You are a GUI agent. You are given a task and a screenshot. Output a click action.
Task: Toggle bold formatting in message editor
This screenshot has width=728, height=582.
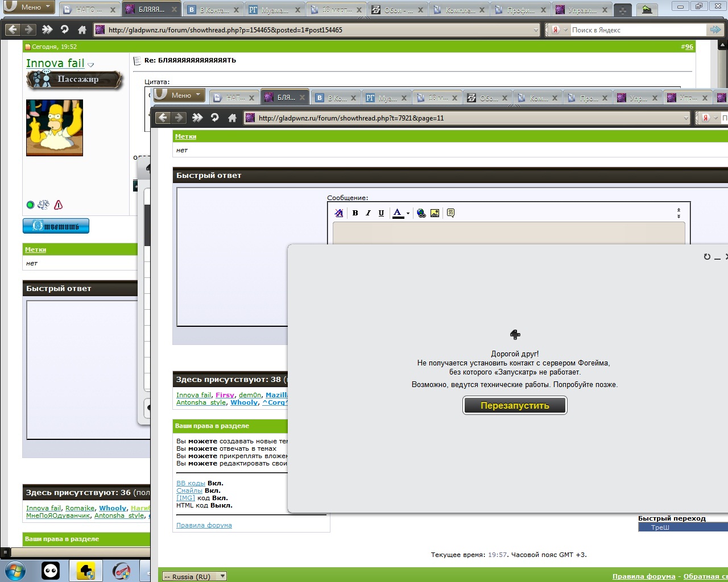tap(355, 213)
